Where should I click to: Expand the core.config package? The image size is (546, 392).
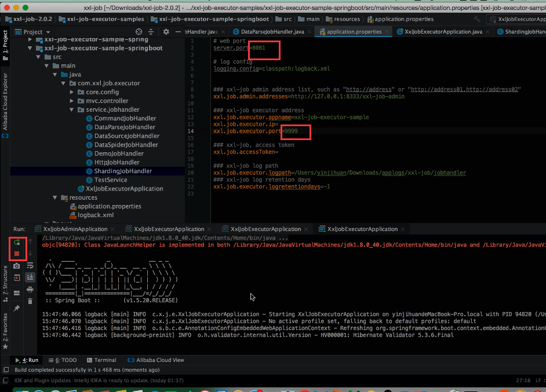pyautogui.click(x=72, y=92)
